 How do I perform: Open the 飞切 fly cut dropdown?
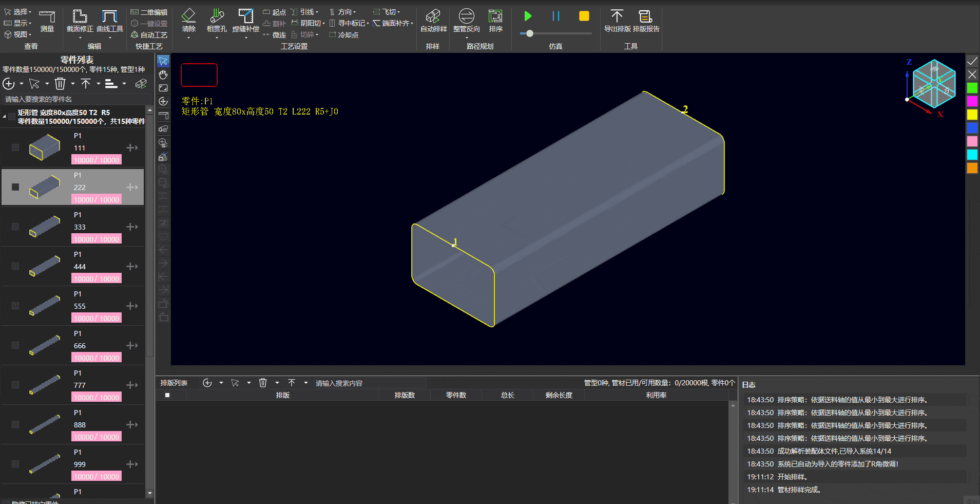coord(387,12)
